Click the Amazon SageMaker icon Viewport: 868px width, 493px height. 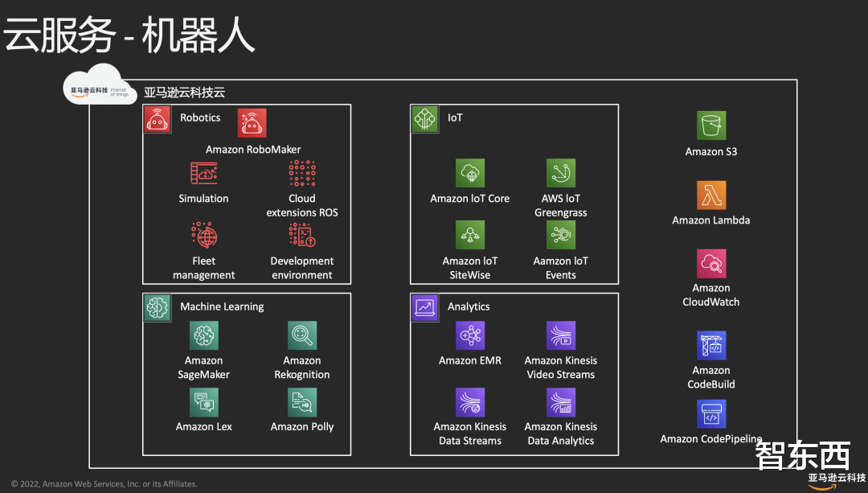click(x=203, y=335)
